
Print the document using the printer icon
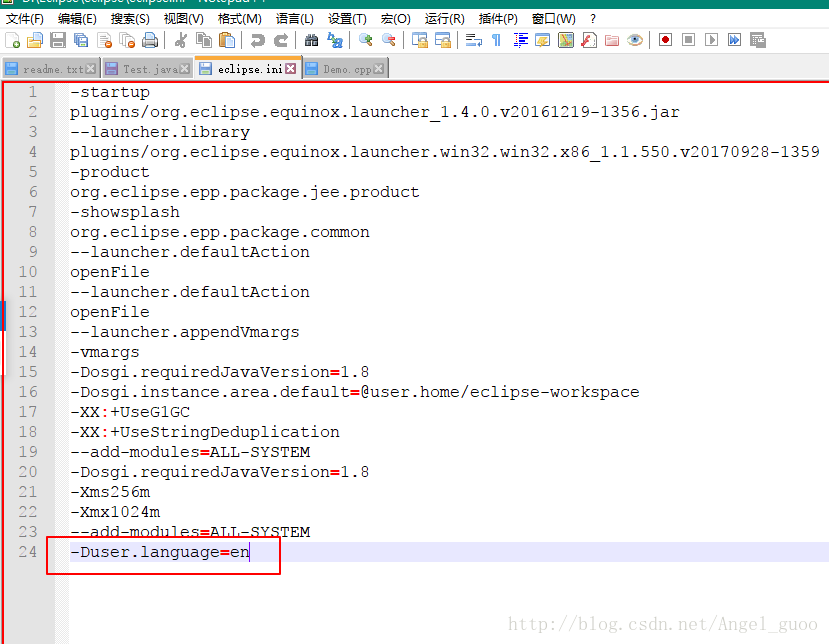coord(150,40)
